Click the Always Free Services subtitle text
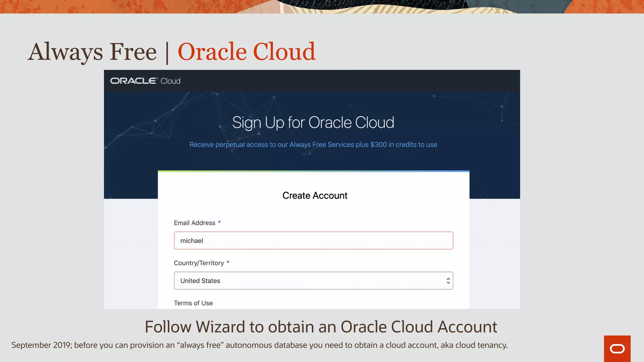The width and height of the screenshot is (644, 362). coord(313,145)
